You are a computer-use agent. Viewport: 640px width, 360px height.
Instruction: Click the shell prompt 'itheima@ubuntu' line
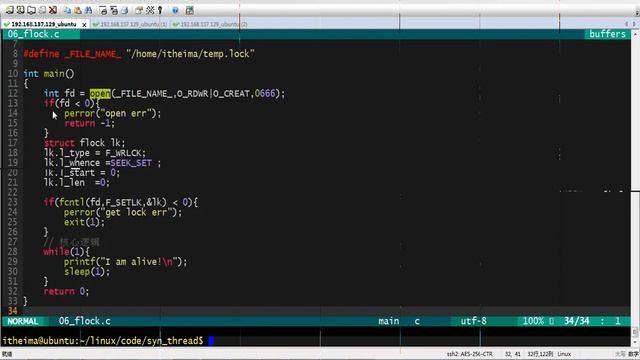(103, 340)
